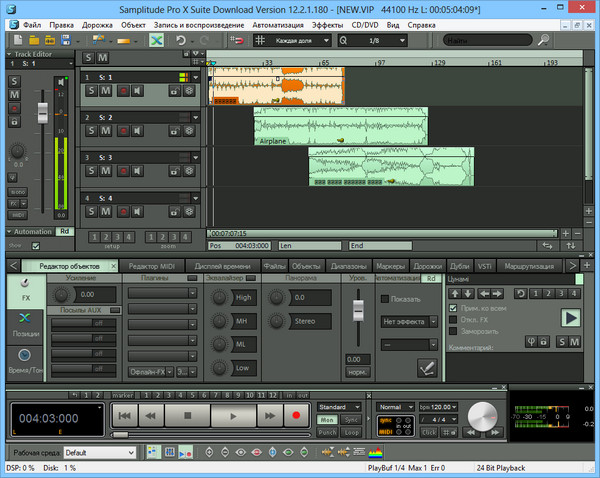Click the fast forward transport button
Viewport: 600px width, 478px height.
coord(270,415)
